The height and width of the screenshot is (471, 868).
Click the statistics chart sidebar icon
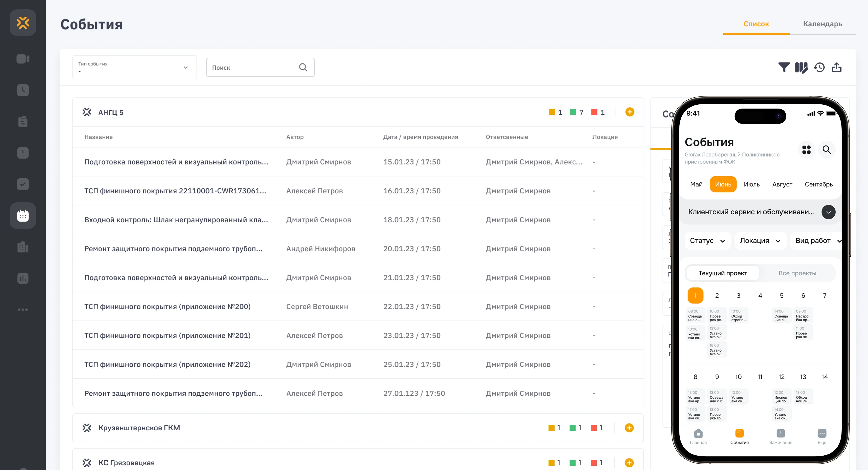[x=23, y=278]
